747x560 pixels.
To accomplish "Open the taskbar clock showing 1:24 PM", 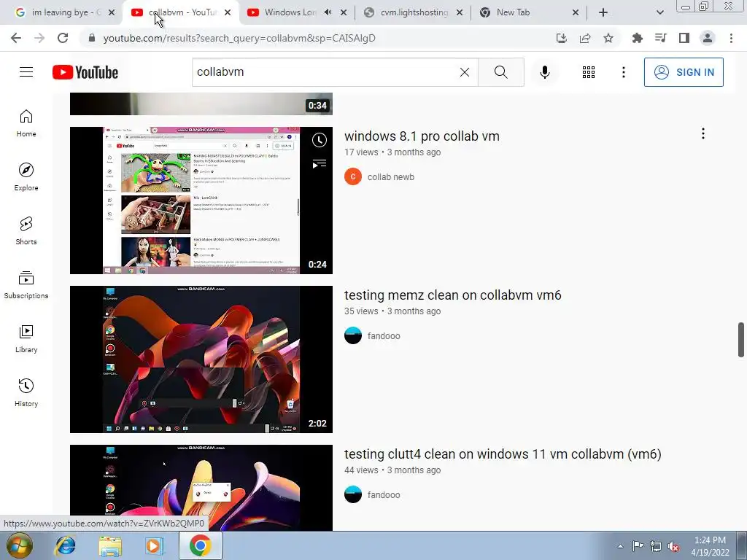I will pos(710,546).
